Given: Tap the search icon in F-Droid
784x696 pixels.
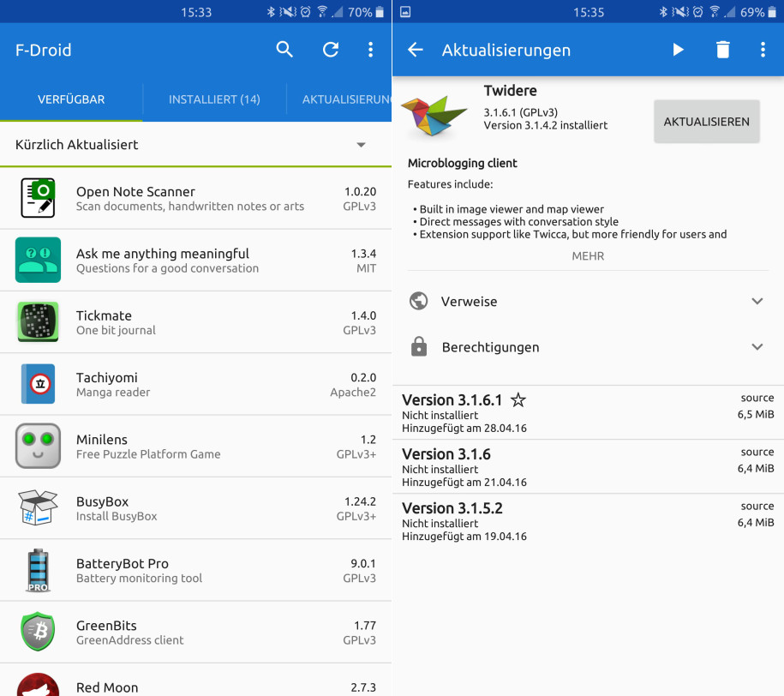Looking at the screenshot, I should (x=284, y=50).
